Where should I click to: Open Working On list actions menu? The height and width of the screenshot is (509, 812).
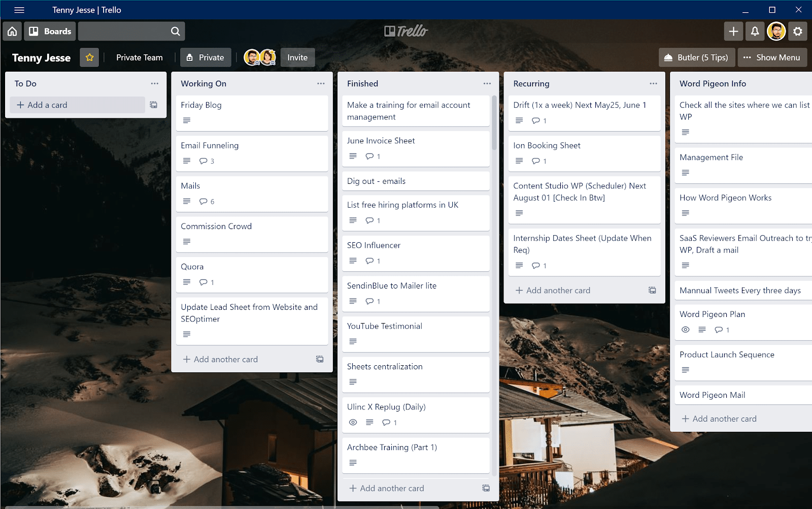pos(321,84)
